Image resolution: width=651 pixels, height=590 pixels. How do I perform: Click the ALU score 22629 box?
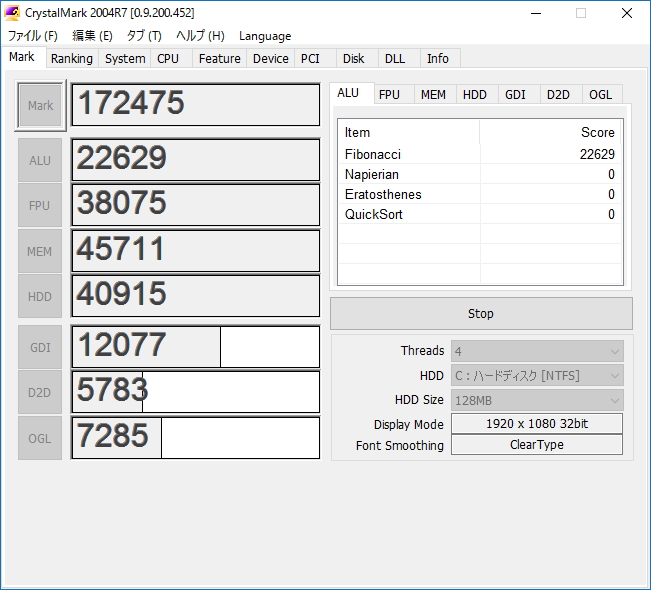[x=196, y=160]
